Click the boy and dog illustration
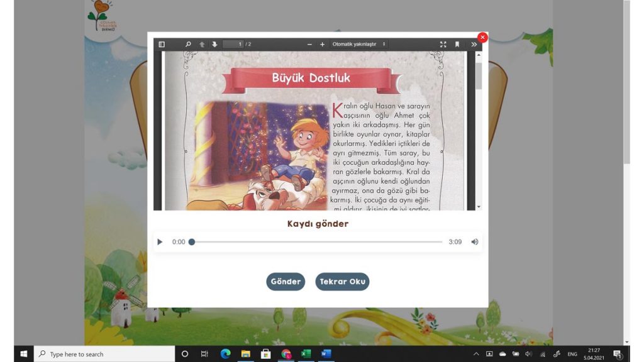The image size is (644, 362). coord(260,156)
